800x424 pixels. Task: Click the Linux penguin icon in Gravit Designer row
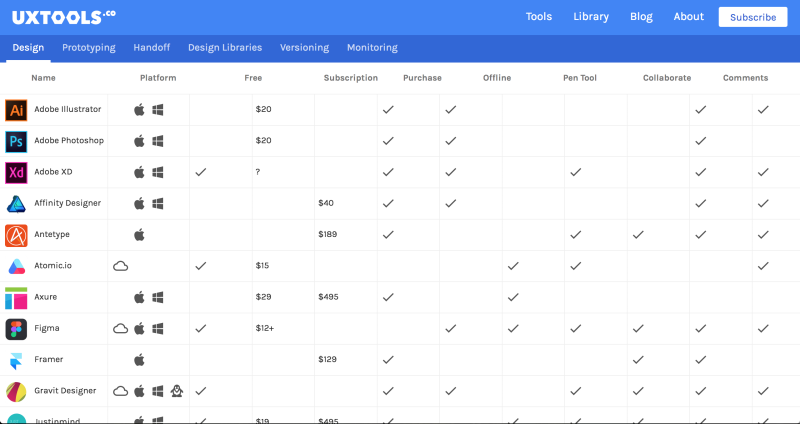click(177, 391)
